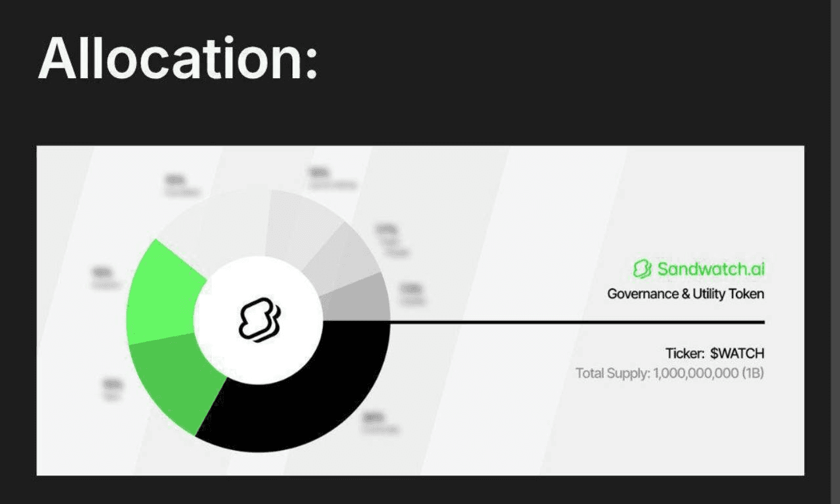This screenshot has width=840, height=504.
Task: Click blurred label beside darker green segment
Action: (113, 389)
